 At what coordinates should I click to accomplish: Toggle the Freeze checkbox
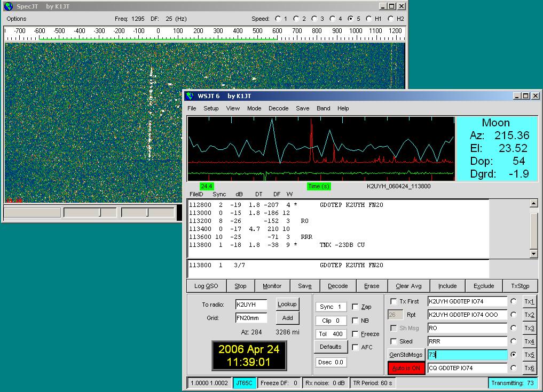pos(356,334)
